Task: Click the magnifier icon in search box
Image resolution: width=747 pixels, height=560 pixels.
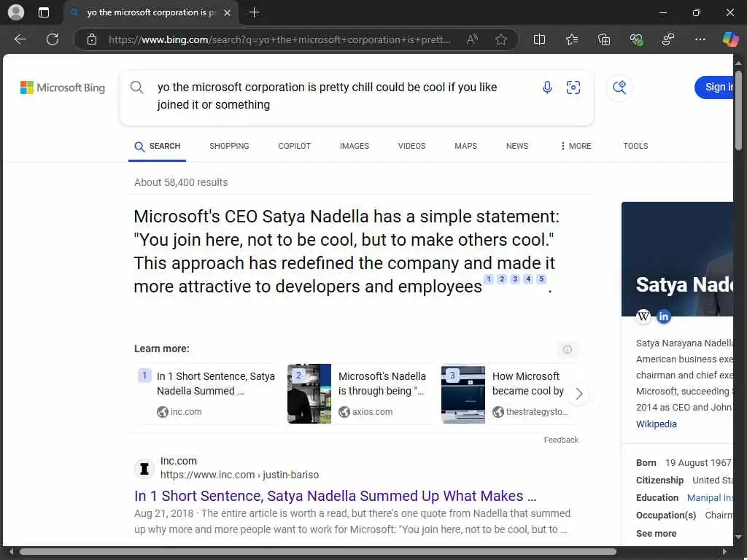Action: pyautogui.click(x=136, y=87)
